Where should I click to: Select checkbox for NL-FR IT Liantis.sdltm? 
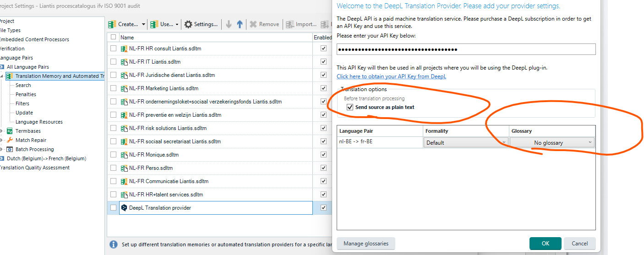point(113,62)
